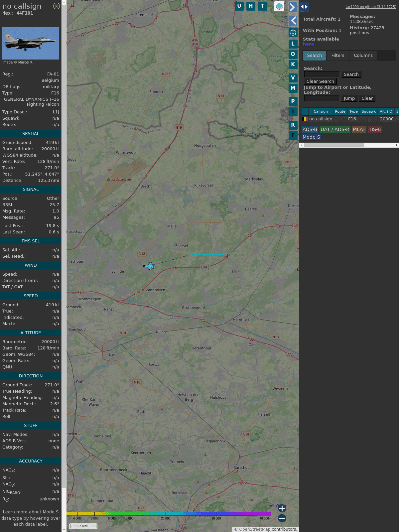399x532 pixels.
Task: Click the Mode-S source legend
Action: [x=311, y=137]
